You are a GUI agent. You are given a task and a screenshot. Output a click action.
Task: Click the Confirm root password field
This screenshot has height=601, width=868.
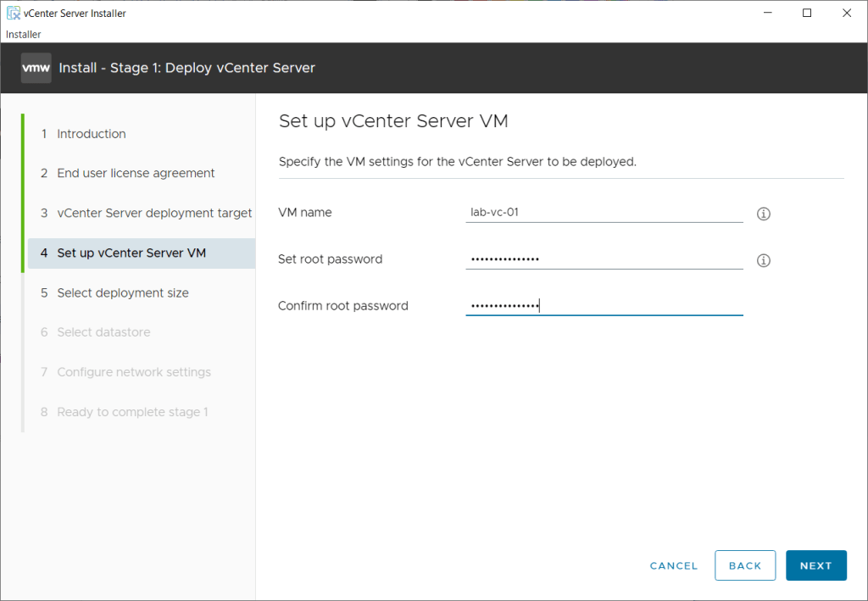pyautogui.click(x=604, y=306)
